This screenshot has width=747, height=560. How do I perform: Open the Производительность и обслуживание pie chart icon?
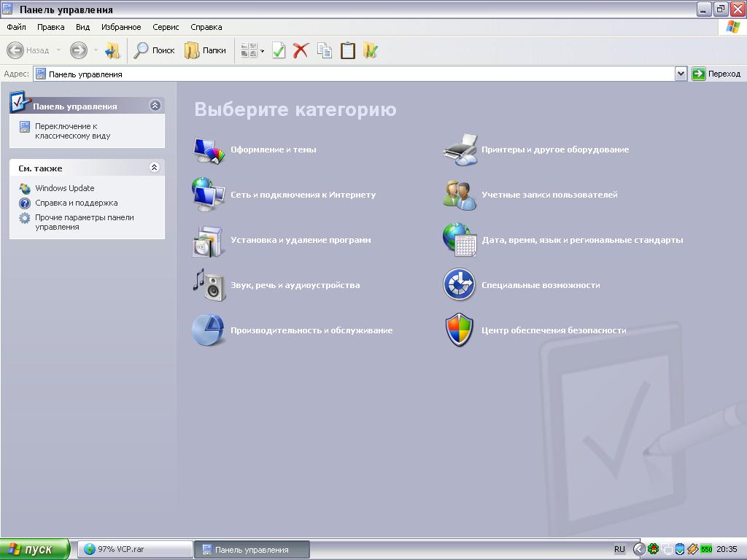coord(208,330)
